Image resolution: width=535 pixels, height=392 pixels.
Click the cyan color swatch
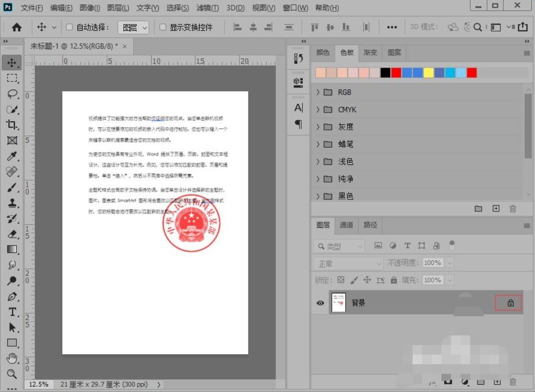450,73
